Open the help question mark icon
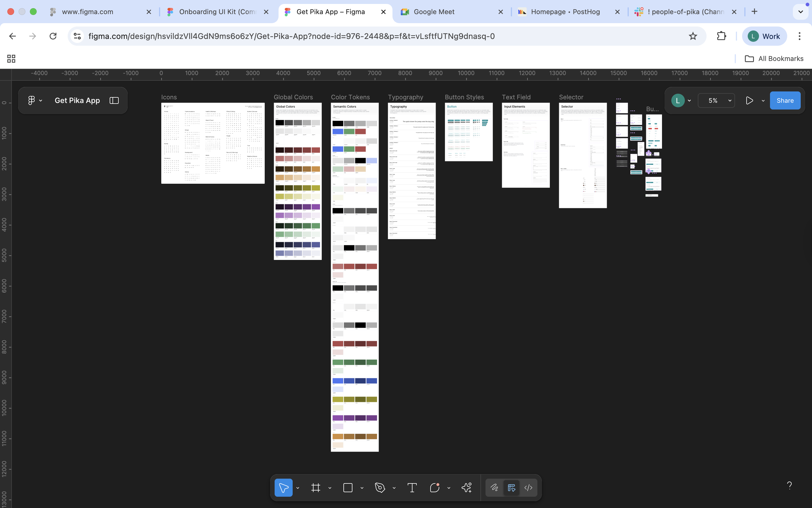 (x=789, y=485)
